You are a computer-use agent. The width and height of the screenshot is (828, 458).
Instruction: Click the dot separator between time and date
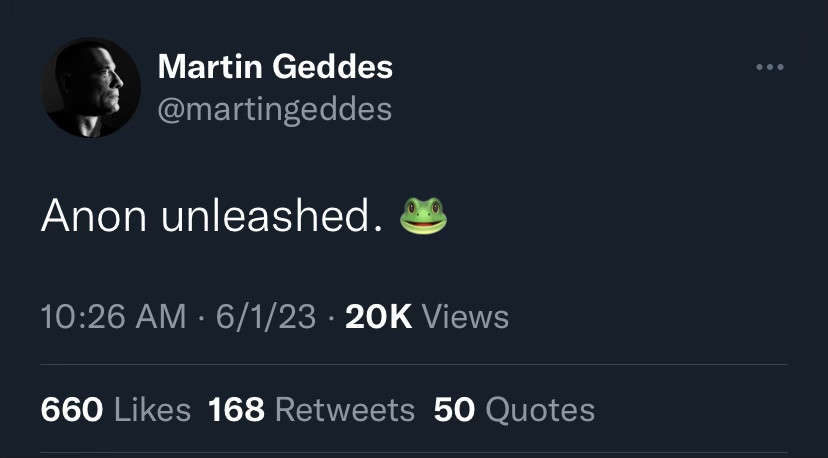[201, 318]
